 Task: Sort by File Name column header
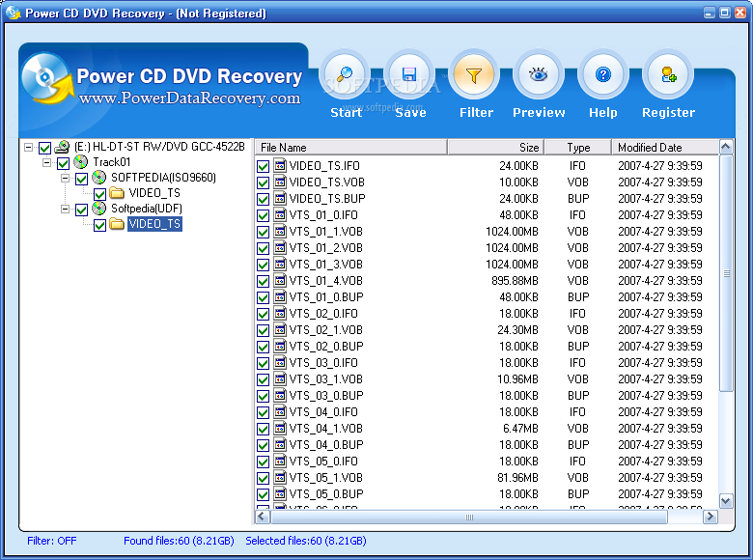click(x=351, y=148)
